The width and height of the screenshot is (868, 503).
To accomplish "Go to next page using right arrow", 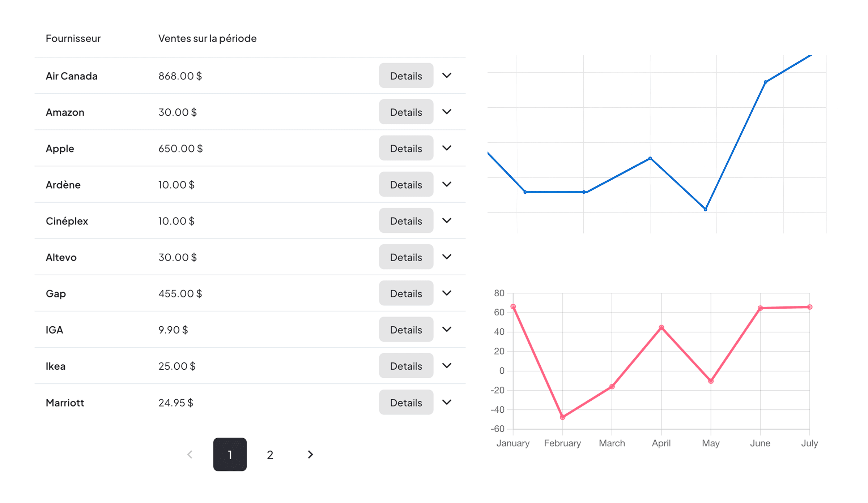I will tap(310, 455).
